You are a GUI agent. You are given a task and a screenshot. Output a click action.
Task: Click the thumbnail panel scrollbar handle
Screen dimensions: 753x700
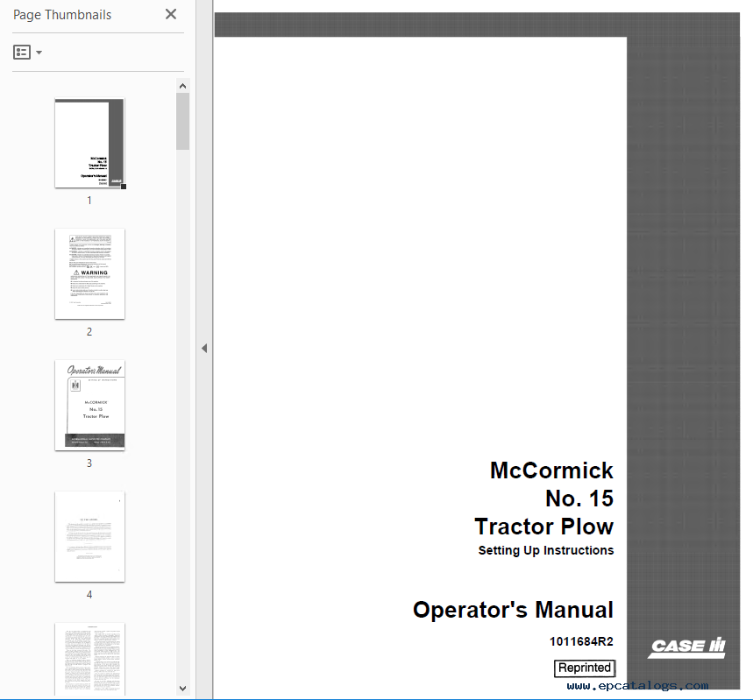pos(182,122)
